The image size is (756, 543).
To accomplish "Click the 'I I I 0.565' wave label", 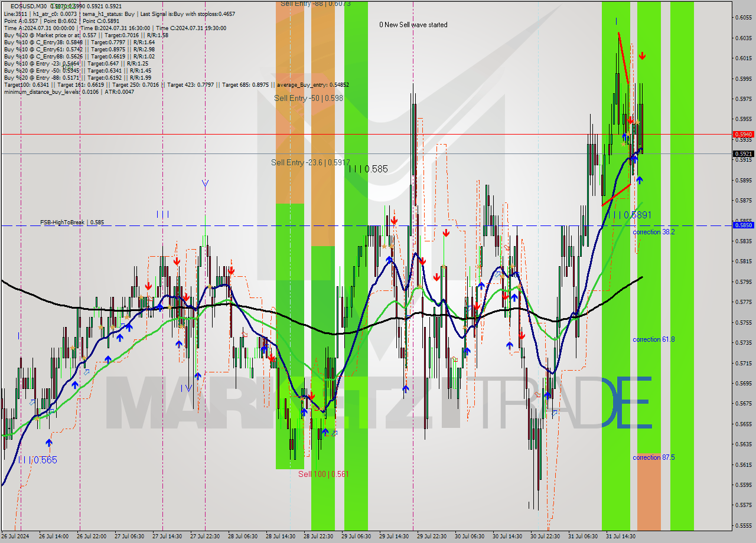I will 38,460.
